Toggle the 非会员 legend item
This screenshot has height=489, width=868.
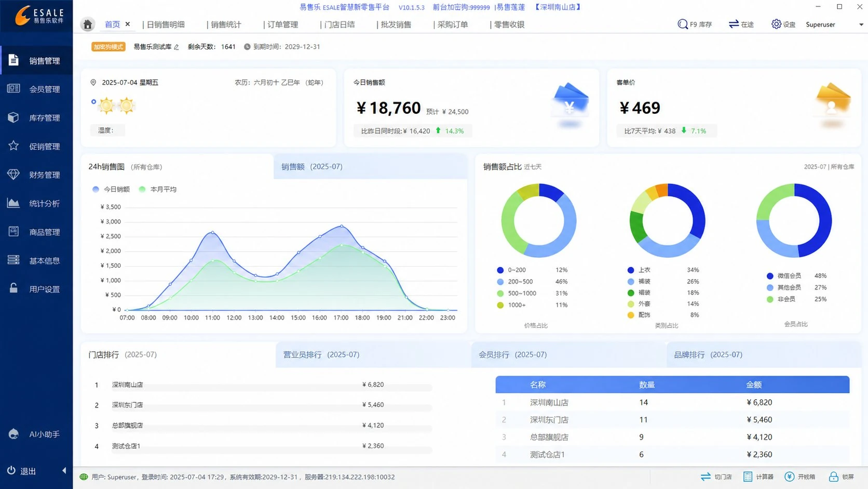[781, 299]
